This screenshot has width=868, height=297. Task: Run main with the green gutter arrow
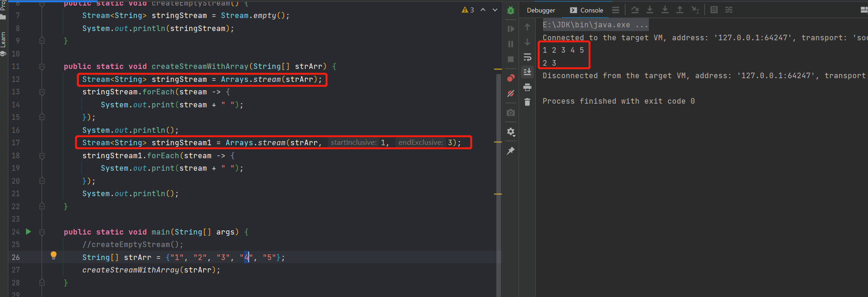(x=28, y=232)
